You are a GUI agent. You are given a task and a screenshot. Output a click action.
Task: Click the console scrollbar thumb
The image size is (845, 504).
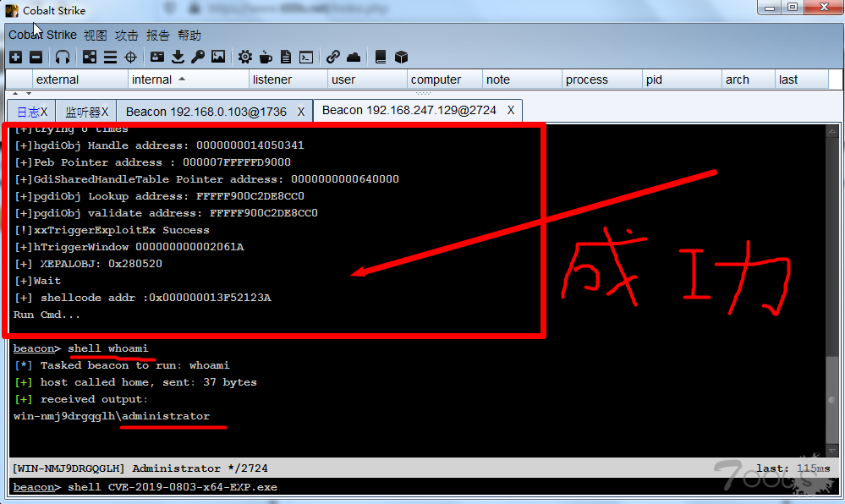(832, 399)
